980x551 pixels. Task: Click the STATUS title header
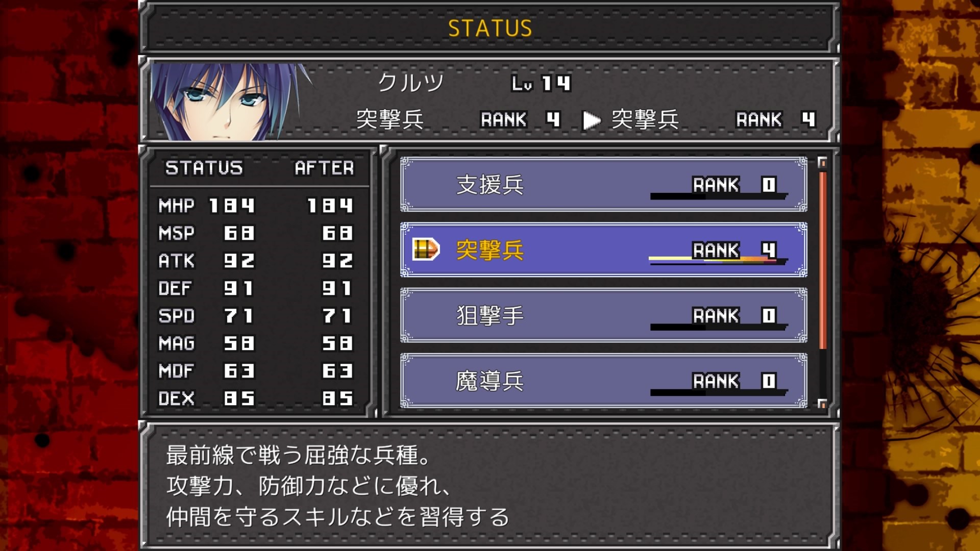[x=490, y=28]
